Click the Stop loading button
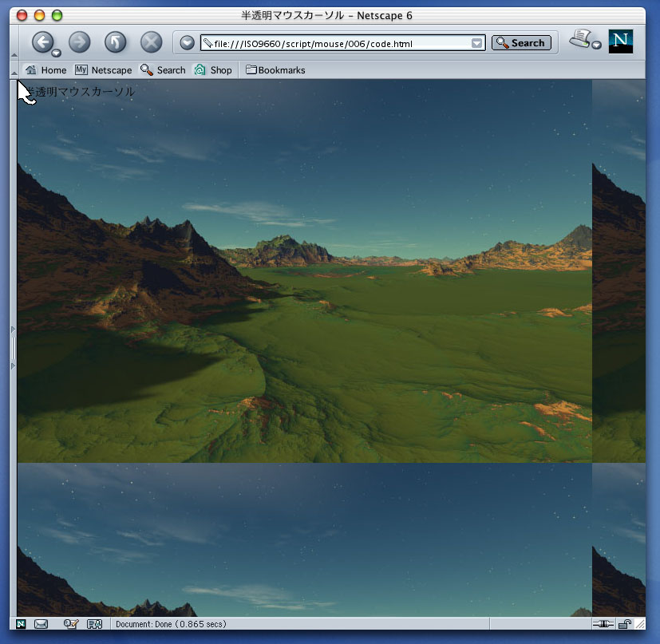The height and width of the screenshot is (644, 660). 151,42
